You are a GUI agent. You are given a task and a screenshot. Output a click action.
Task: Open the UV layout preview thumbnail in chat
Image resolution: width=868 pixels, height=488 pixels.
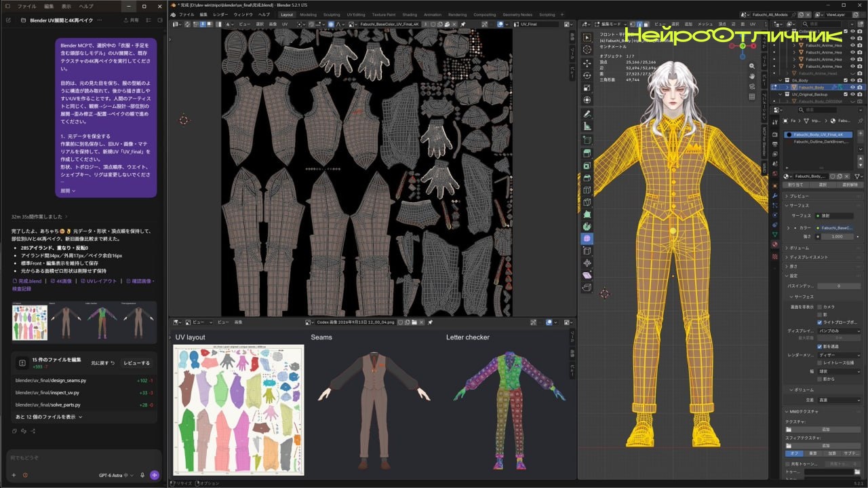click(30, 323)
